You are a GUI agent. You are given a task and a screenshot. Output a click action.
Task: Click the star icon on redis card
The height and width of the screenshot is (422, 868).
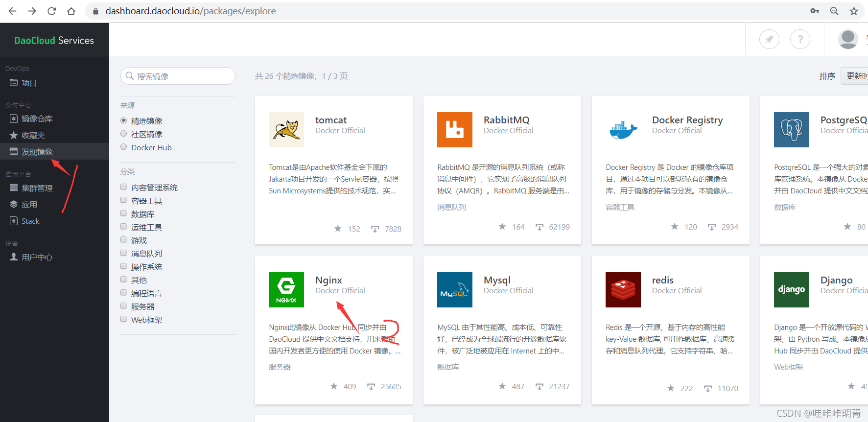pyautogui.click(x=671, y=388)
